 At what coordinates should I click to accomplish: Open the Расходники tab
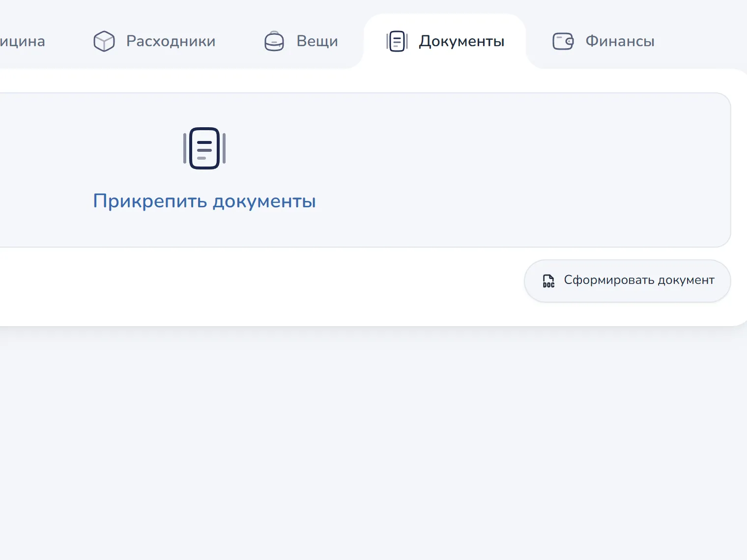point(154,41)
